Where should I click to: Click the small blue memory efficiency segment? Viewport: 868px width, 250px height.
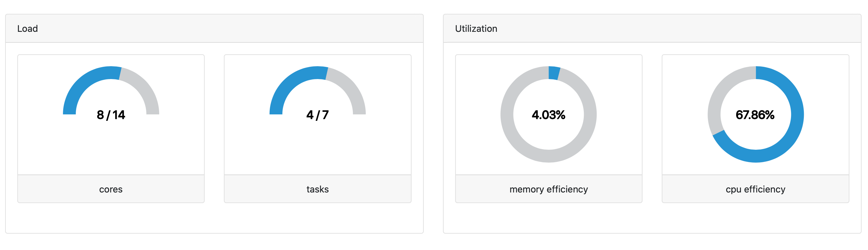coord(554,73)
